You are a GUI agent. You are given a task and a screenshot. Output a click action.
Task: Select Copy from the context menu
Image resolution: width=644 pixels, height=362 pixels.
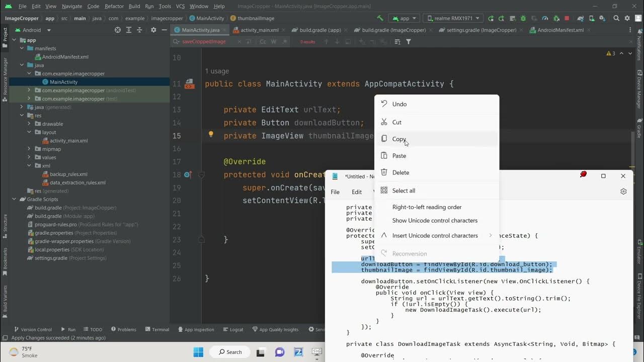coord(399,139)
